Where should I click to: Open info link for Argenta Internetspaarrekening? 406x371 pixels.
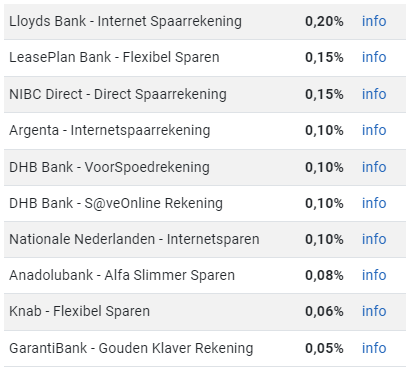coord(374,130)
